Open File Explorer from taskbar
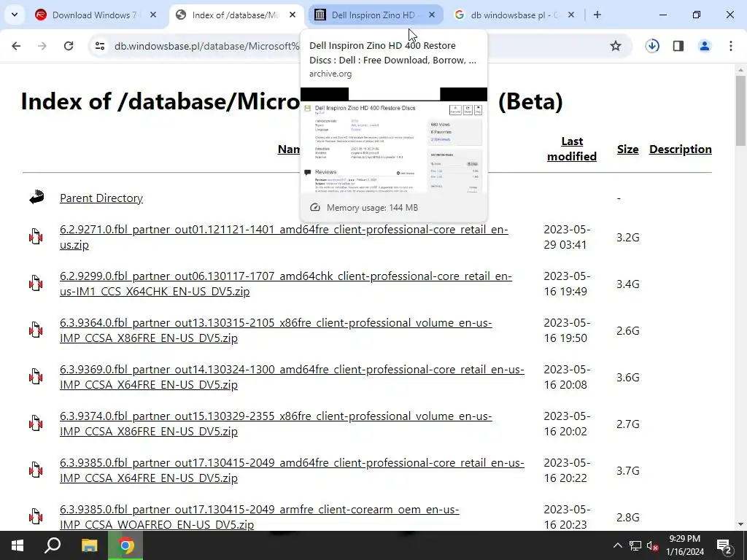 coord(89,545)
